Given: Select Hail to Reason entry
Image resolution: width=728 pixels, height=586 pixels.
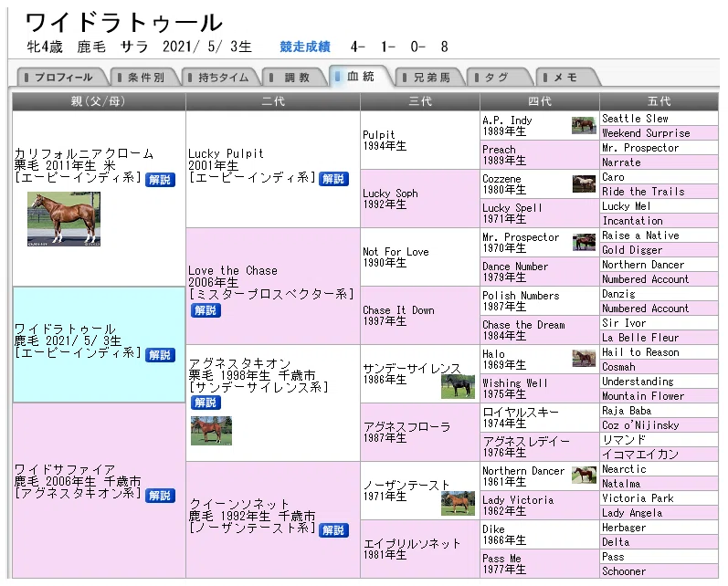Looking at the screenshot, I should 659,352.
